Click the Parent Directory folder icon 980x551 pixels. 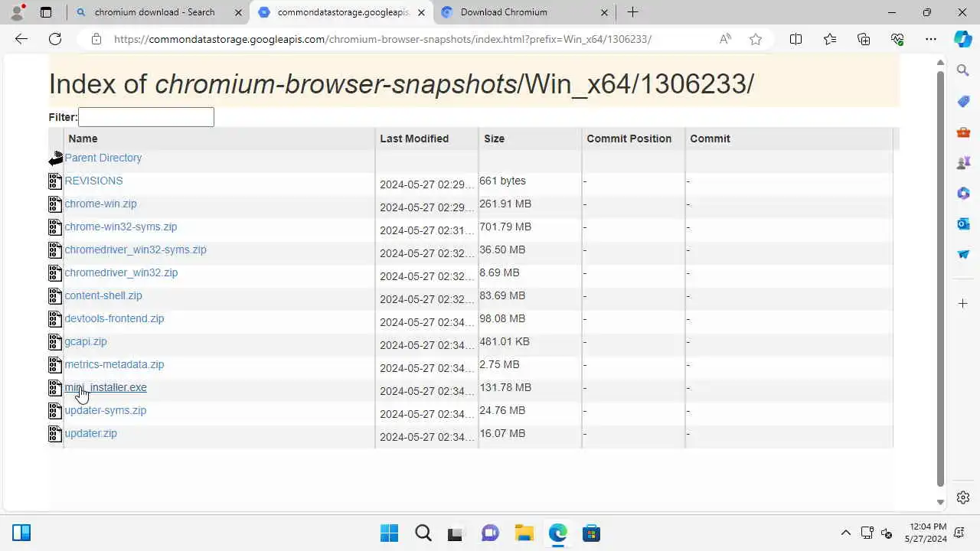pyautogui.click(x=55, y=158)
